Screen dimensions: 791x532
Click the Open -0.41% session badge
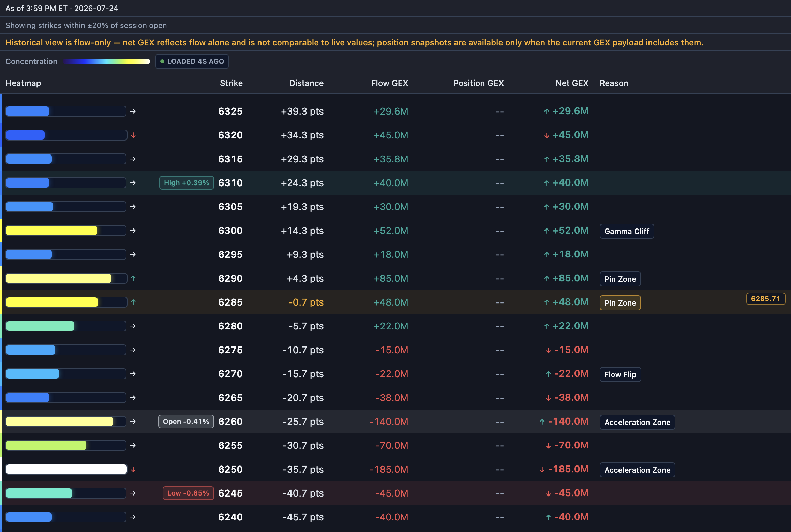click(186, 422)
